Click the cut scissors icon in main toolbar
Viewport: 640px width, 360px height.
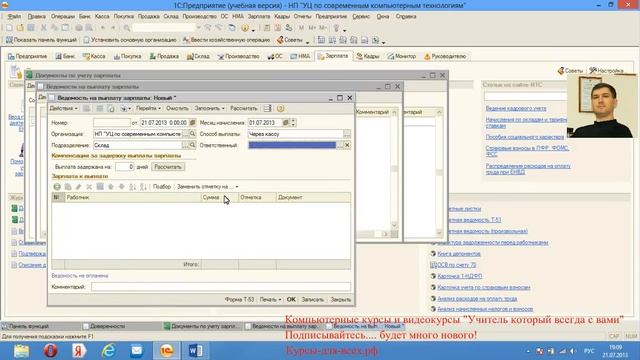click(x=44, y=28)
